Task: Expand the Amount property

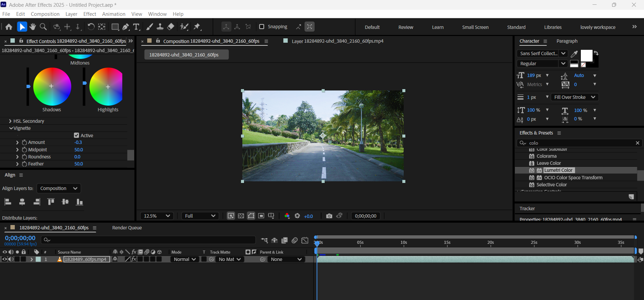Action: pyautogui.click(x=17, y=142)
